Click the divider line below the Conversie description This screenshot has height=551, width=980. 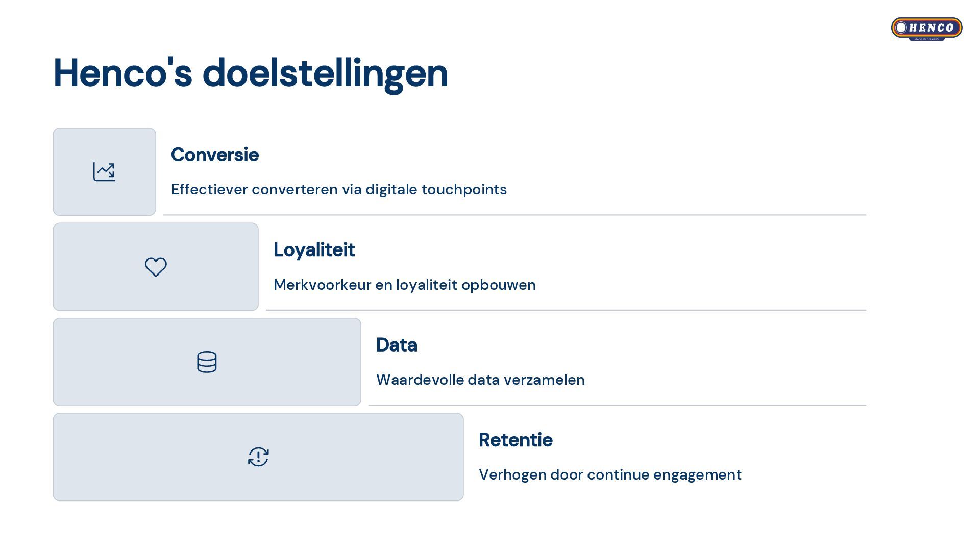pyautogui.click(x=514, y=215)
